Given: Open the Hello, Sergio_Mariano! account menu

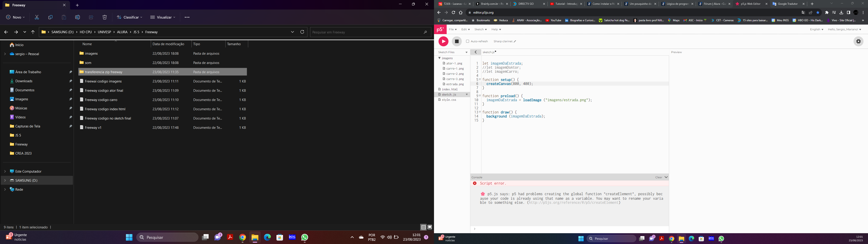Looking at the screenshot, I should point(844,29).
